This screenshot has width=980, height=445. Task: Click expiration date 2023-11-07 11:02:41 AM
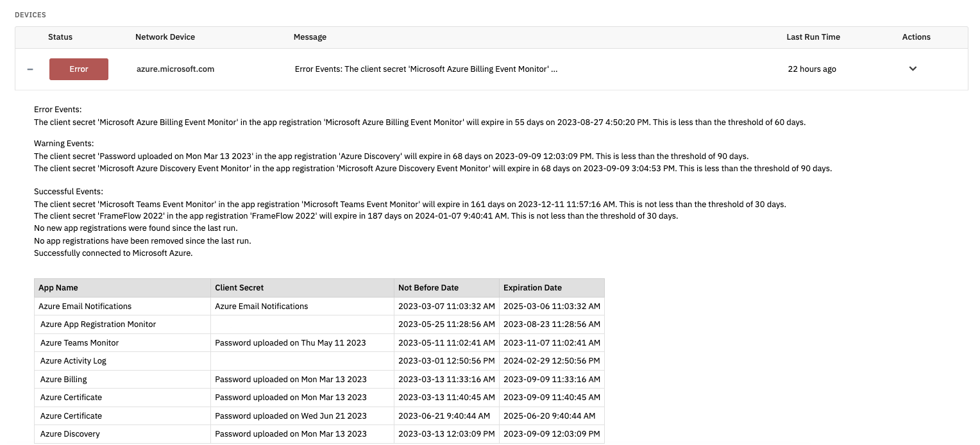(x=552, y=343)
